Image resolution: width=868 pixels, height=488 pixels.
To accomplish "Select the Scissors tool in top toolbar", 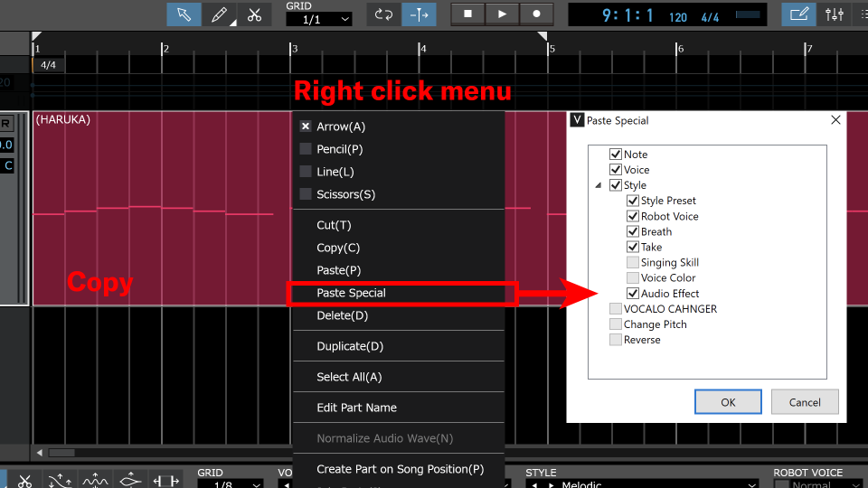I will (254, 14).
